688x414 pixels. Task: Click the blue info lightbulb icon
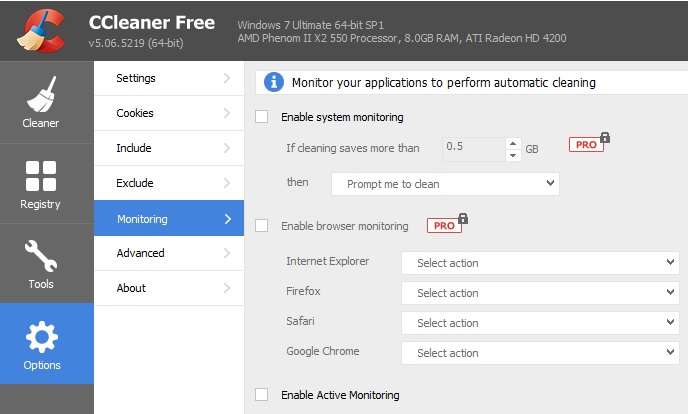[274, 82]
